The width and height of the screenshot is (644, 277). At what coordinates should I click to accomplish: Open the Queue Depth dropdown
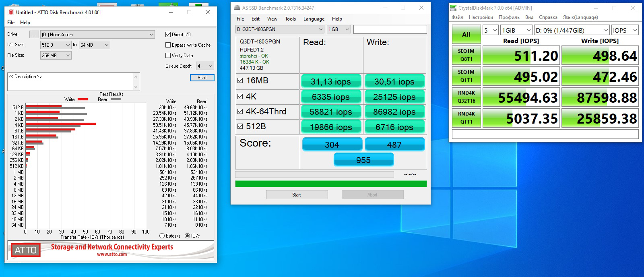point(205,66)
